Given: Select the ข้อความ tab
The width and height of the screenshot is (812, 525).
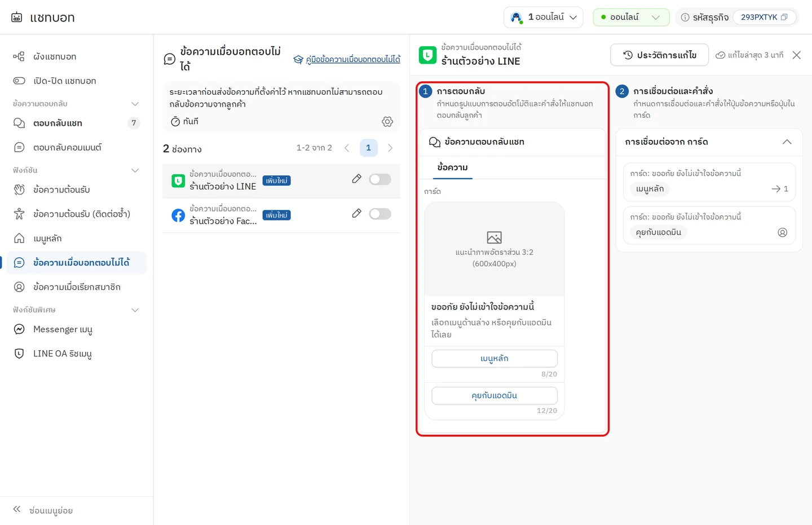Looking at the screenshot, I should click(x=452, y=167).
